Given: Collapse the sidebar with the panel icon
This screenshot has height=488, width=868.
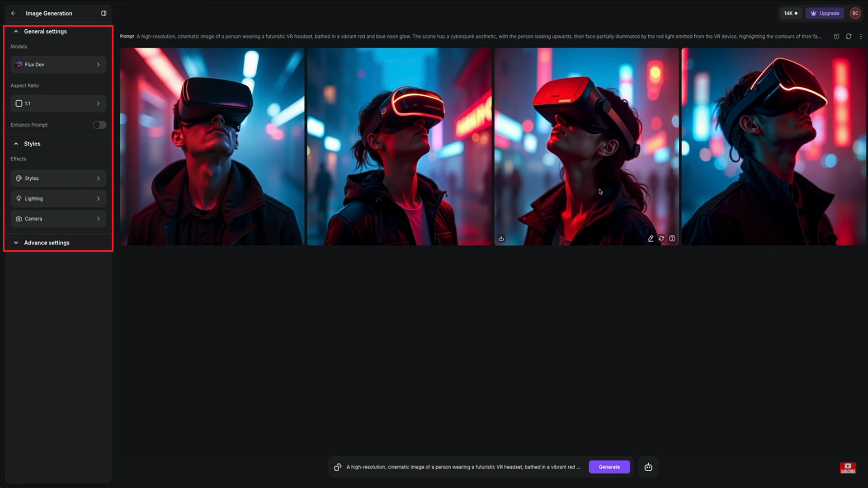Looking at the screenshot, I should click(104, 14).
